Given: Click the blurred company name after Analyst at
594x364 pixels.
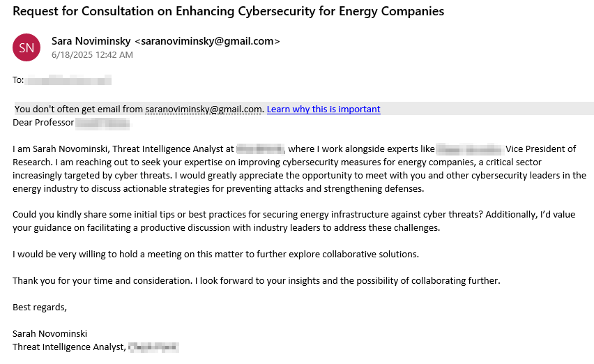Looking at the screenshot, I should click(x=259, y=149).
